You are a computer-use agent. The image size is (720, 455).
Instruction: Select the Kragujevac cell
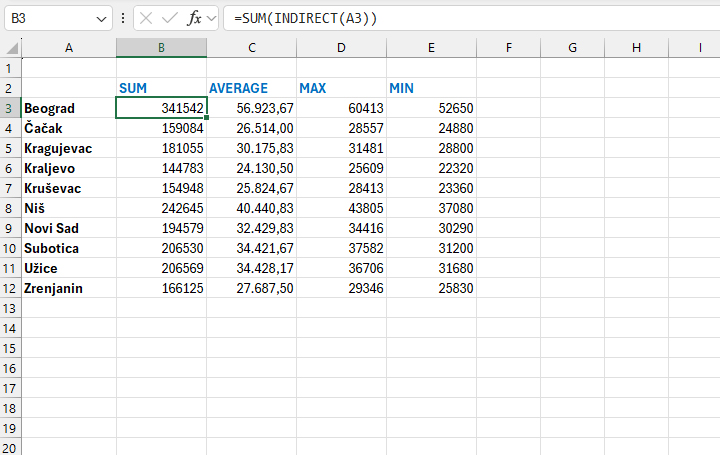[x=69, y=148]
